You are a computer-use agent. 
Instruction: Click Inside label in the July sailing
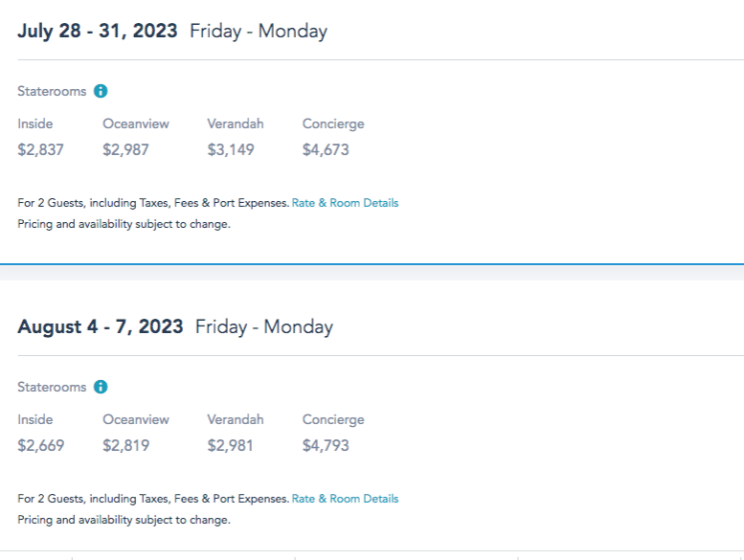tap(35, 124)
